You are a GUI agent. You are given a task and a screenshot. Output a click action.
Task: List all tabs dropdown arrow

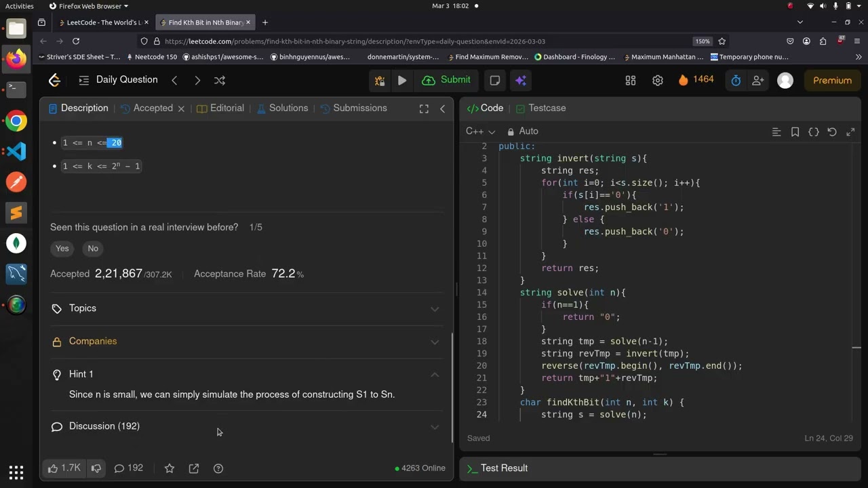coord(800,22)
